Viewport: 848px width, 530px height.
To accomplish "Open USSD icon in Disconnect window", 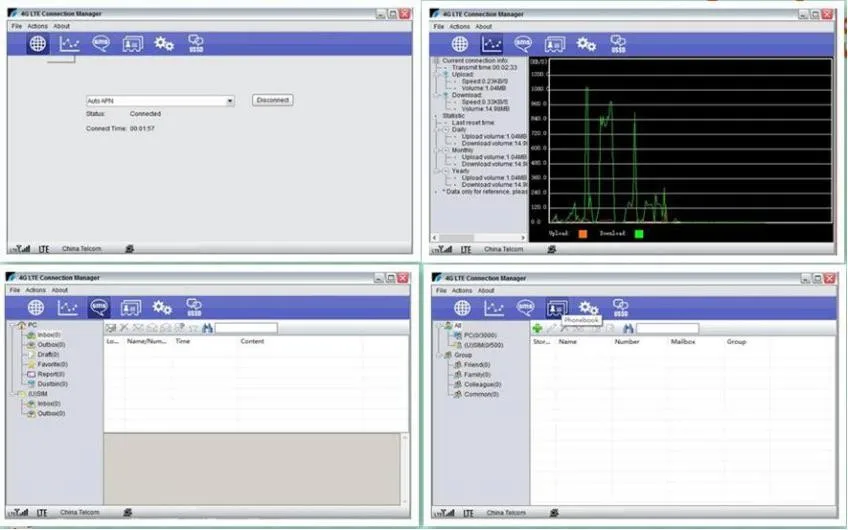I will (196, 43).
